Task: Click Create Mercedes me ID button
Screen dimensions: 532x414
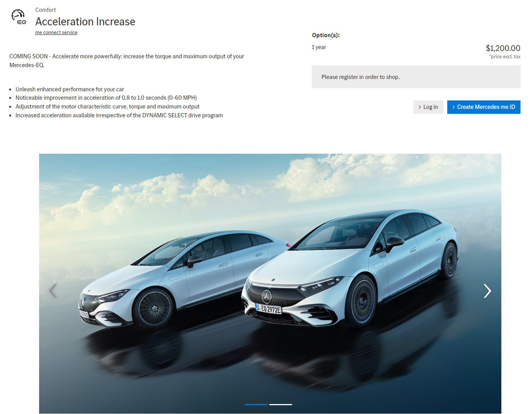Action: [484, 107]
